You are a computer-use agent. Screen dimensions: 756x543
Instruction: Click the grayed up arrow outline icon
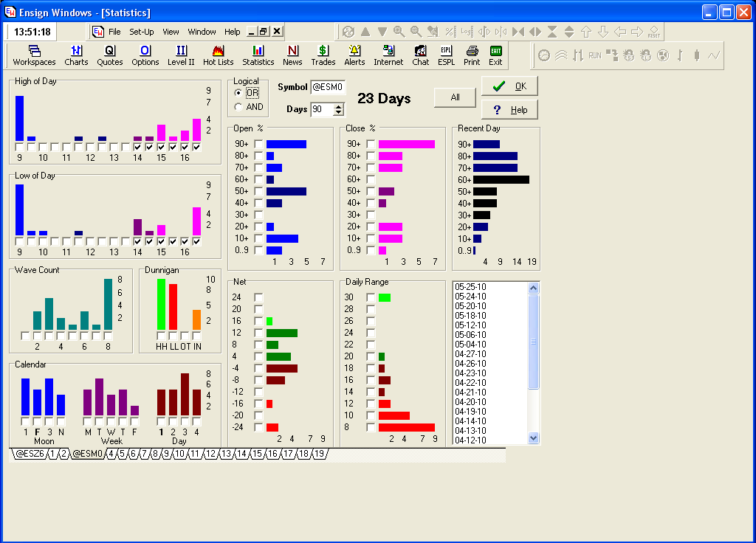586,32
